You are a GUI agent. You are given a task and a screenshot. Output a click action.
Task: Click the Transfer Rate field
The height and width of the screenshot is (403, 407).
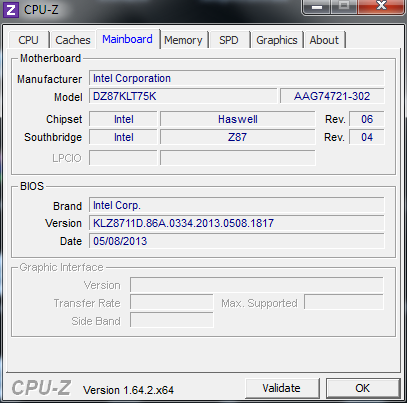coord(172,303)
